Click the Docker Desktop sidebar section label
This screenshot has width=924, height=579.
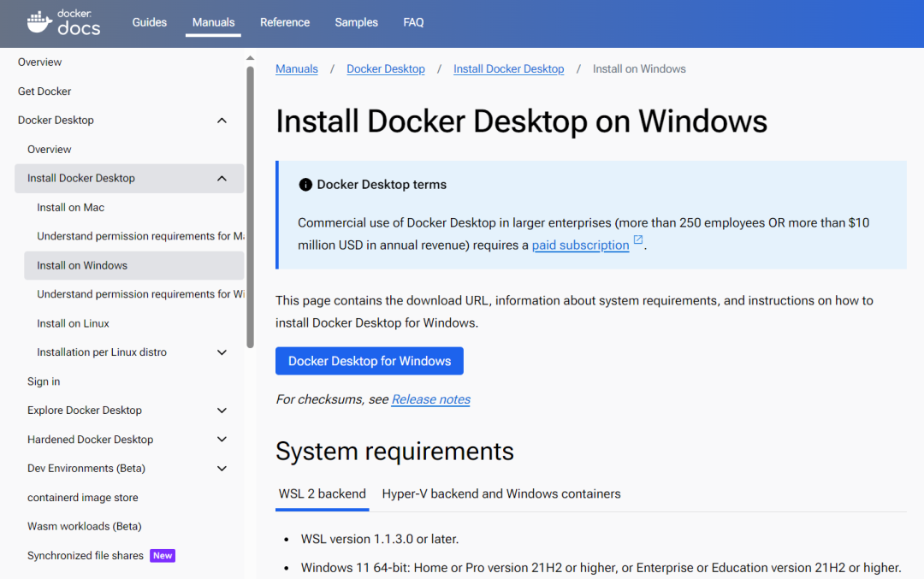click(56, 120)
